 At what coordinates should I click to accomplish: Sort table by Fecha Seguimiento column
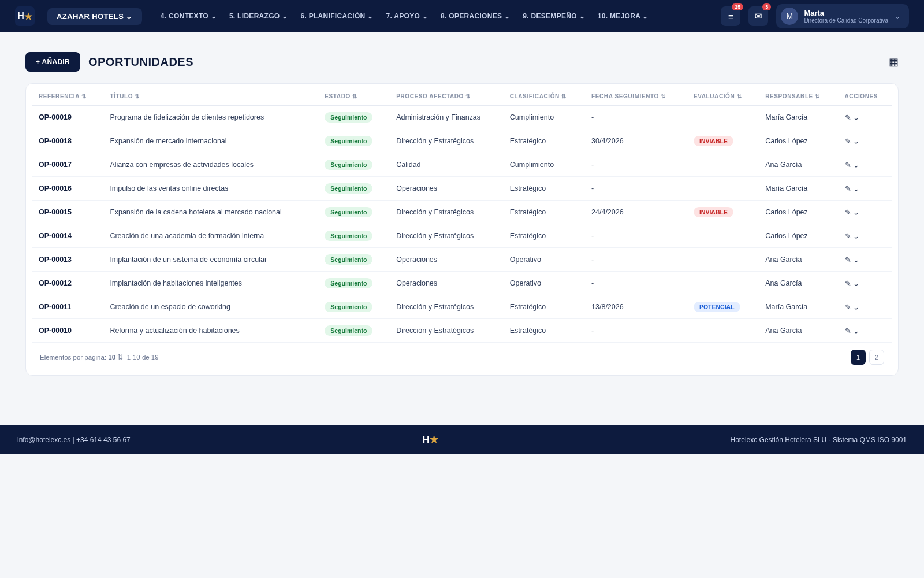[x=628, y=97]
